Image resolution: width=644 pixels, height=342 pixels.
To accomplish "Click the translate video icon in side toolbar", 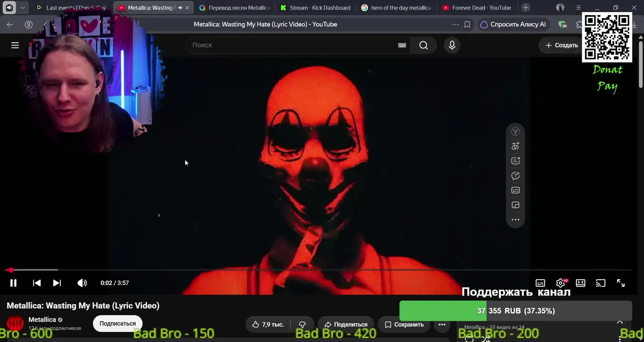I will tap(515, 146).
